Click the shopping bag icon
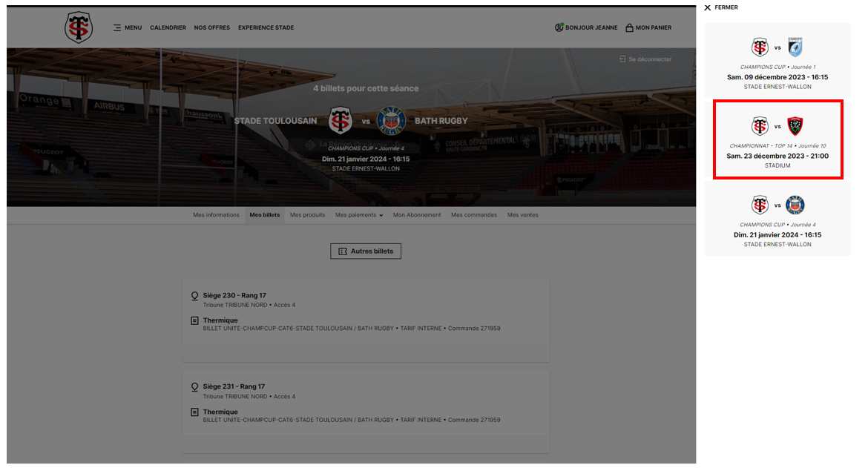The image size is (868, 468). [629, 27]
